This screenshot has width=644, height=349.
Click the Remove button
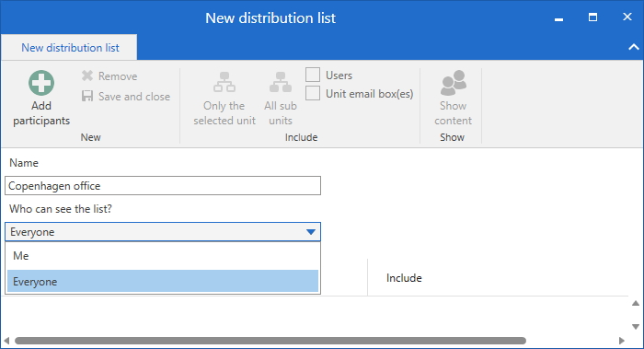point(109,76)
